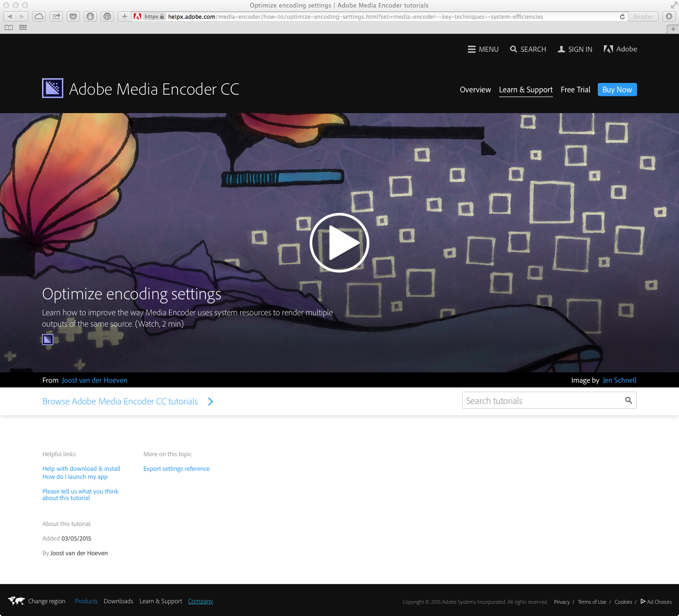The height and width of the screenshot is (616, 679).
Task: Click the stop-hand blocker extension icon
Action: tap(90, 16)
